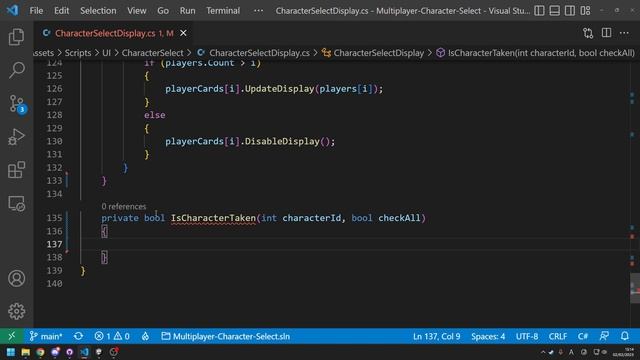Click Ln 137, Col 9 position indicator
640x360 pixels.
click(x=436, y=336)
